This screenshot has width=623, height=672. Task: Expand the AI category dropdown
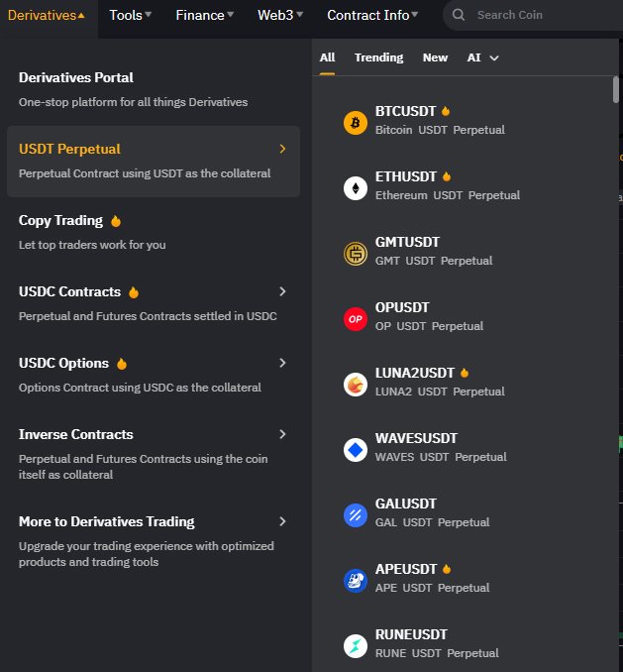coord(482,57)
